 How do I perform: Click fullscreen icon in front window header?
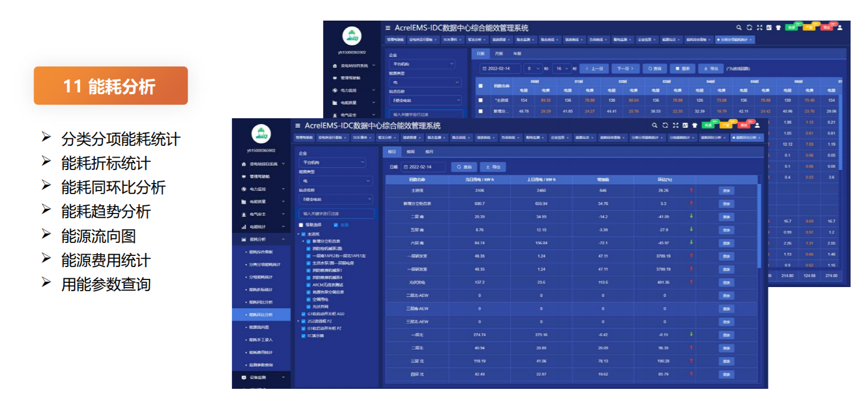[676, 125]
